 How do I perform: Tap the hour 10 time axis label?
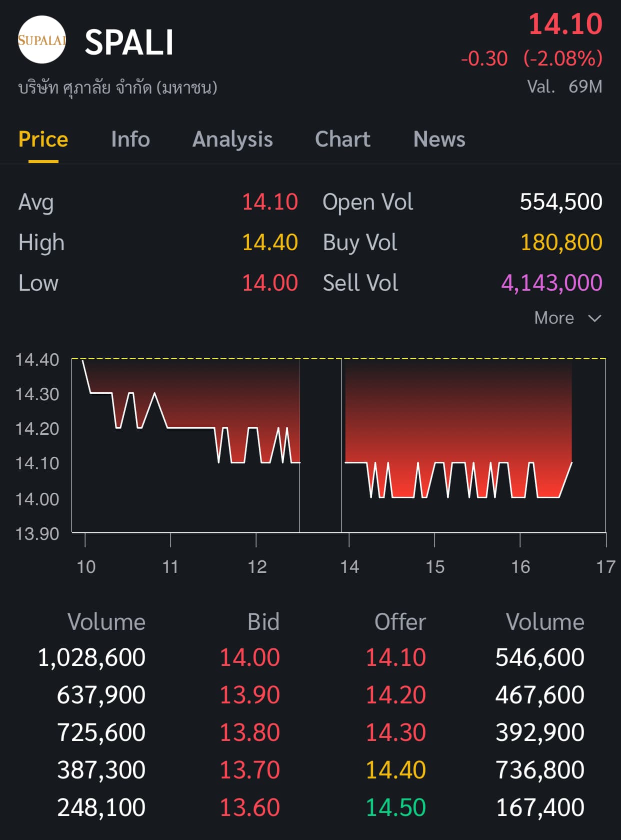coord(86,567)
